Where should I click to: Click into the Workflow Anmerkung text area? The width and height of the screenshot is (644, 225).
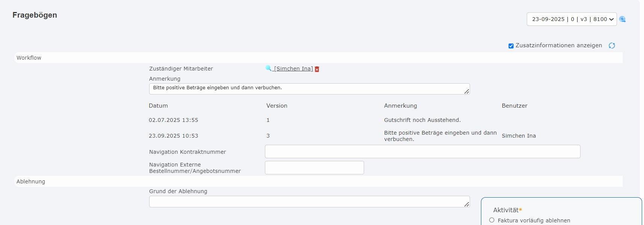coord(308,88)
